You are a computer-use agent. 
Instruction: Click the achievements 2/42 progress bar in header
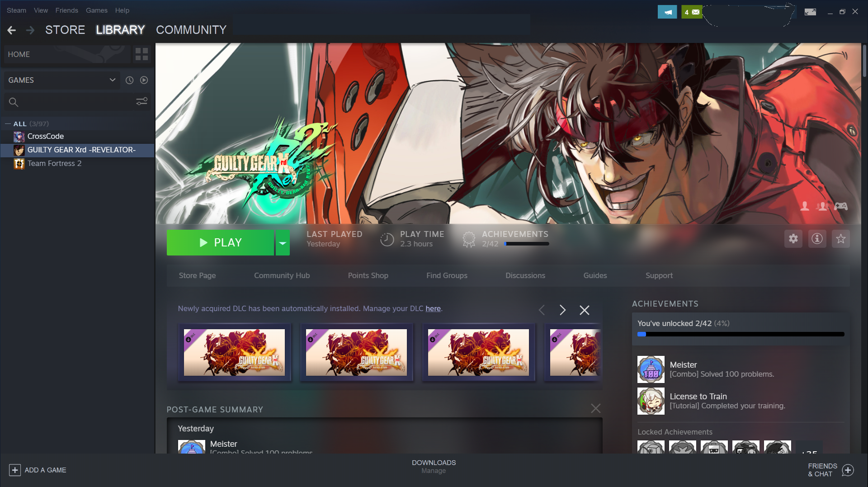[527, 244]
